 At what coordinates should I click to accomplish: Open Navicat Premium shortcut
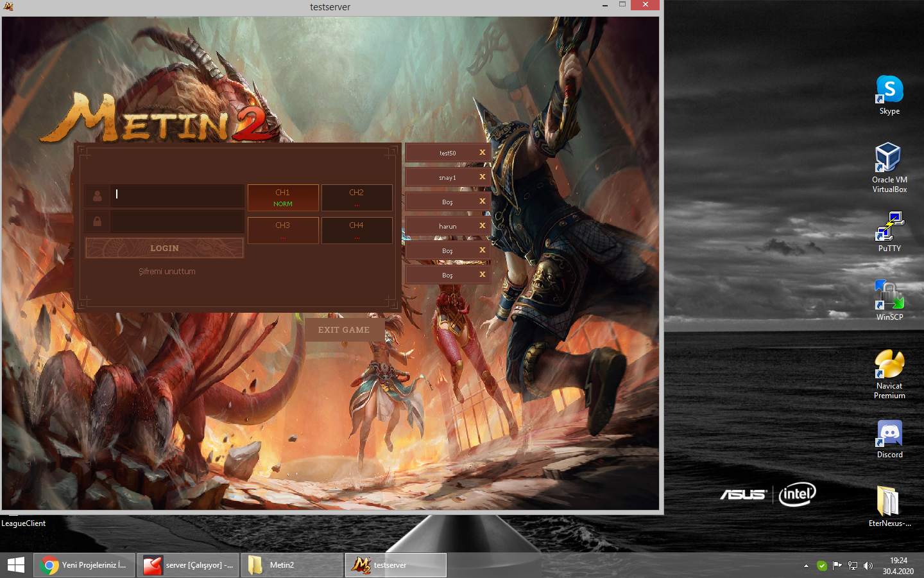coord(889,374)
